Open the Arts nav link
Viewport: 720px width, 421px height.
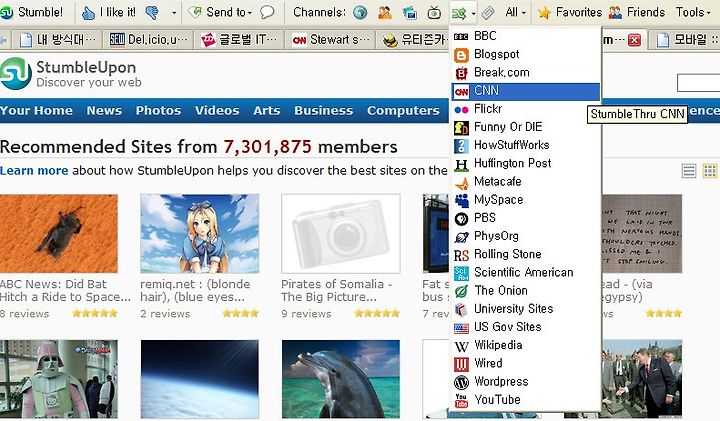tap(266, 111)
